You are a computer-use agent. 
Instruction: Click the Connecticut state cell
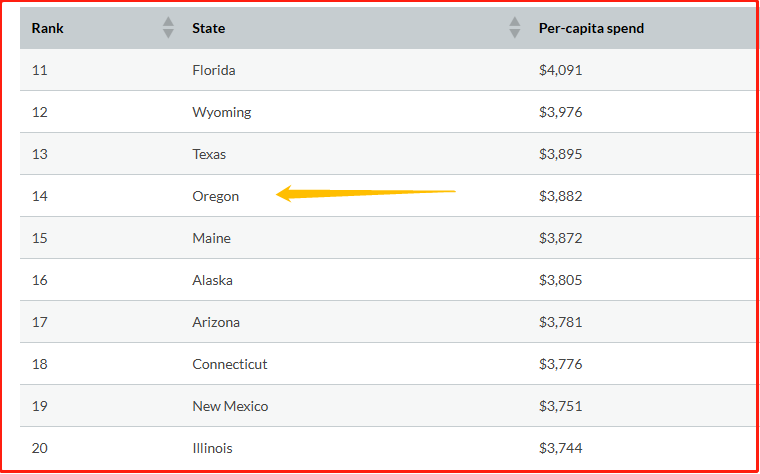[x=230, y=364]
